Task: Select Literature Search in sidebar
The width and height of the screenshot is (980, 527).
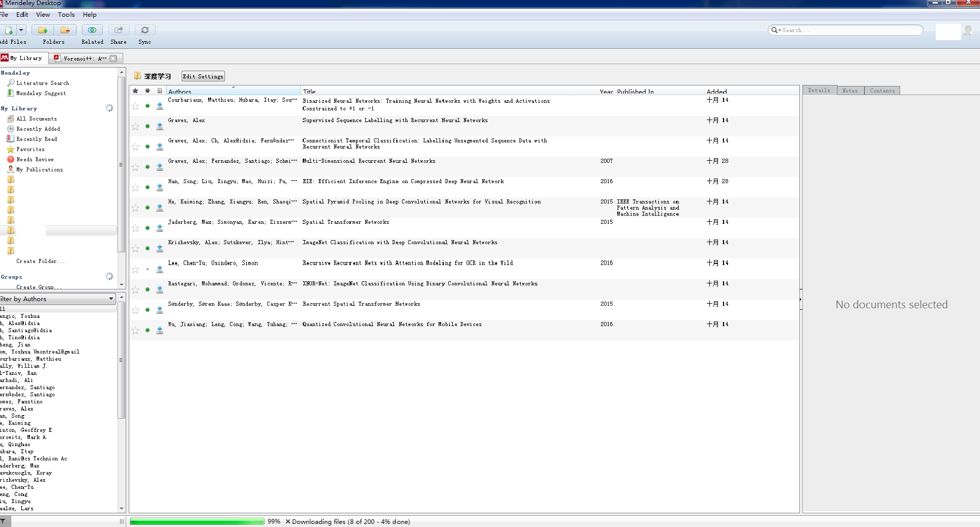Action: tap(43, 83)
